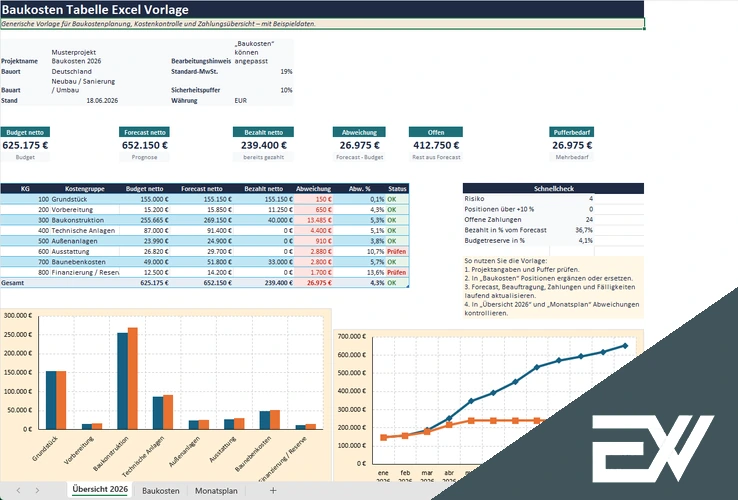Click the 700.000 € line chart axis label

click(x=352, y=336)
